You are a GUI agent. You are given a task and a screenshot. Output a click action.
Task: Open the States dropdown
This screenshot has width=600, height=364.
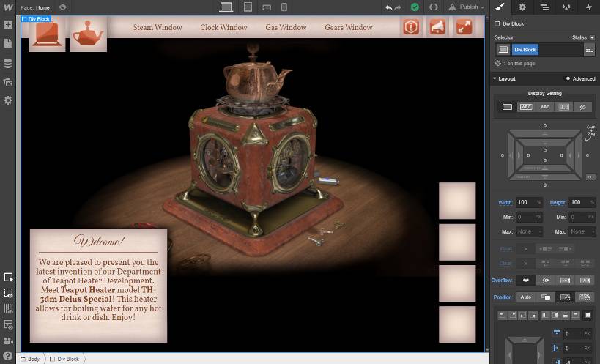(582, 37)
